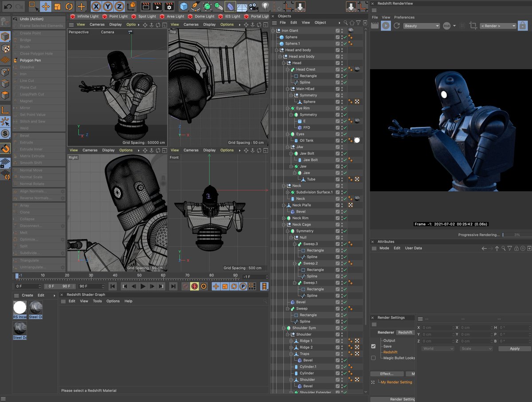532x402 pixels.
Task: Click the Spline Pen tool icon
Action: click(x=196, y=7)
